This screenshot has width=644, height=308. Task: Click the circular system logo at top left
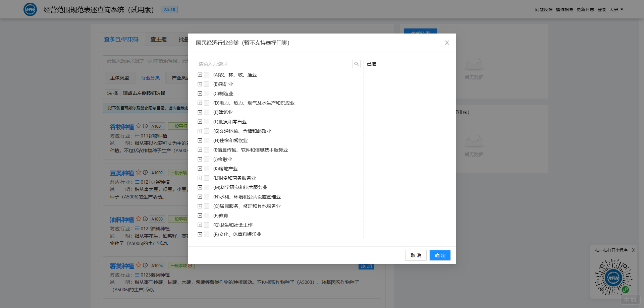point(30,9)
